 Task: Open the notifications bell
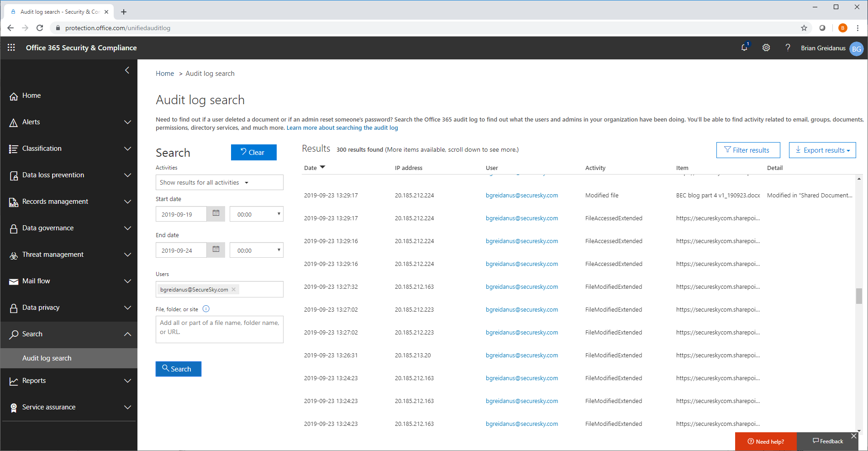tap(744, 48)
